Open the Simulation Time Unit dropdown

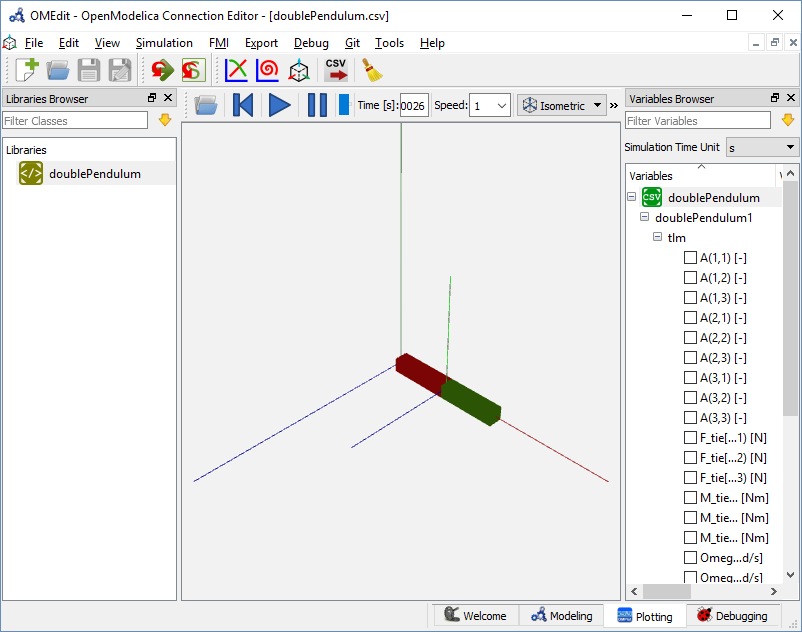click(x=762, y=146)
